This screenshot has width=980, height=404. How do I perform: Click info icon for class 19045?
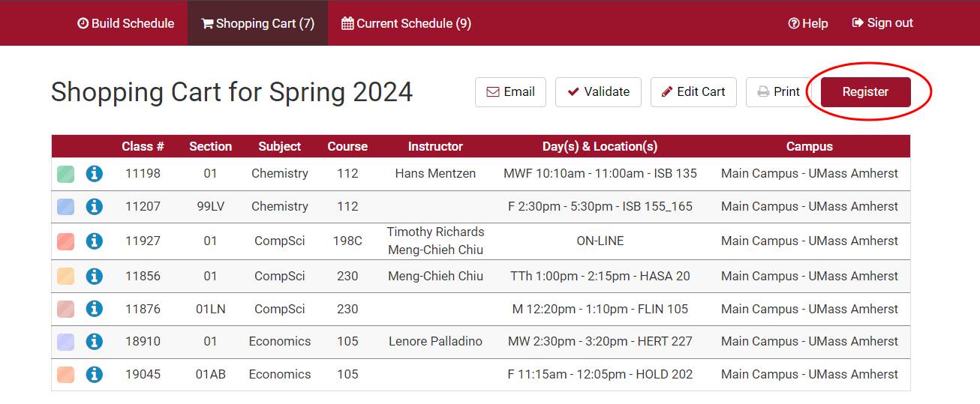(94, 374)
